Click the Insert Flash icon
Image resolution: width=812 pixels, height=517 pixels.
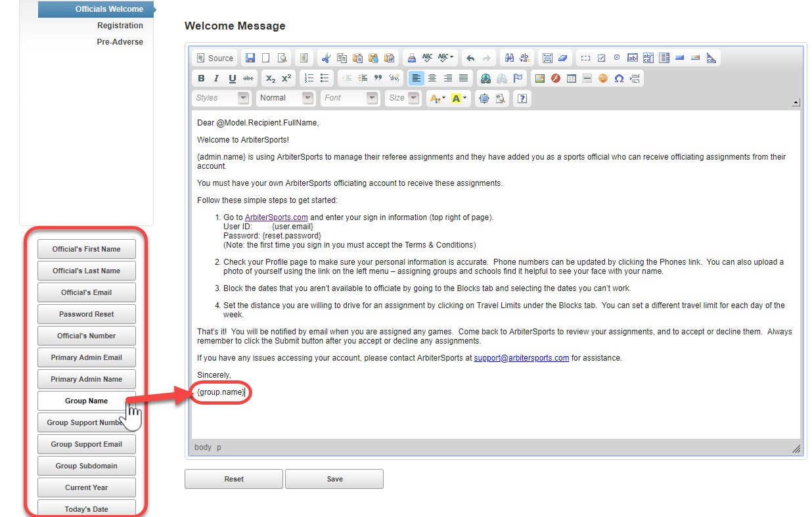(x=556, y=78)
